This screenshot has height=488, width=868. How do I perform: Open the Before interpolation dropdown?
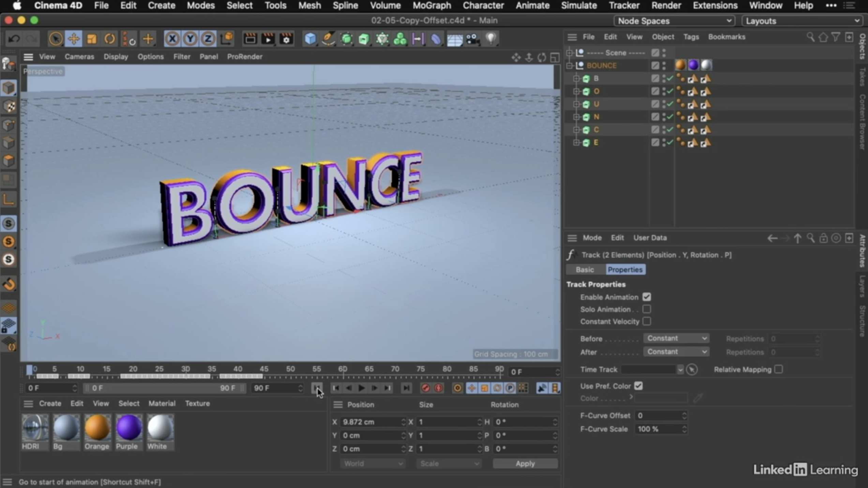click(676, 338)
